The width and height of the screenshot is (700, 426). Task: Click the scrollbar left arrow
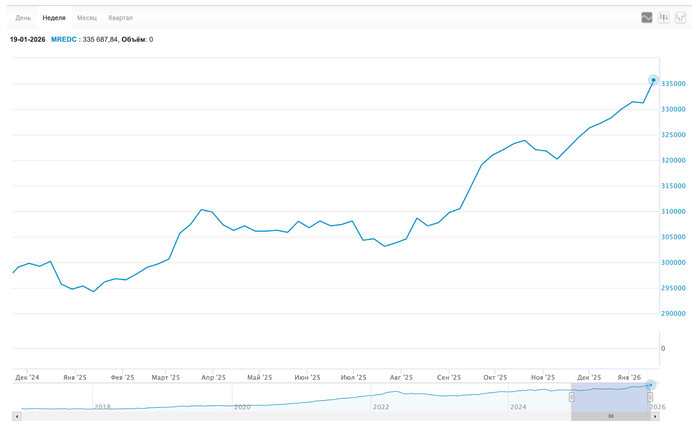(17, 416)
